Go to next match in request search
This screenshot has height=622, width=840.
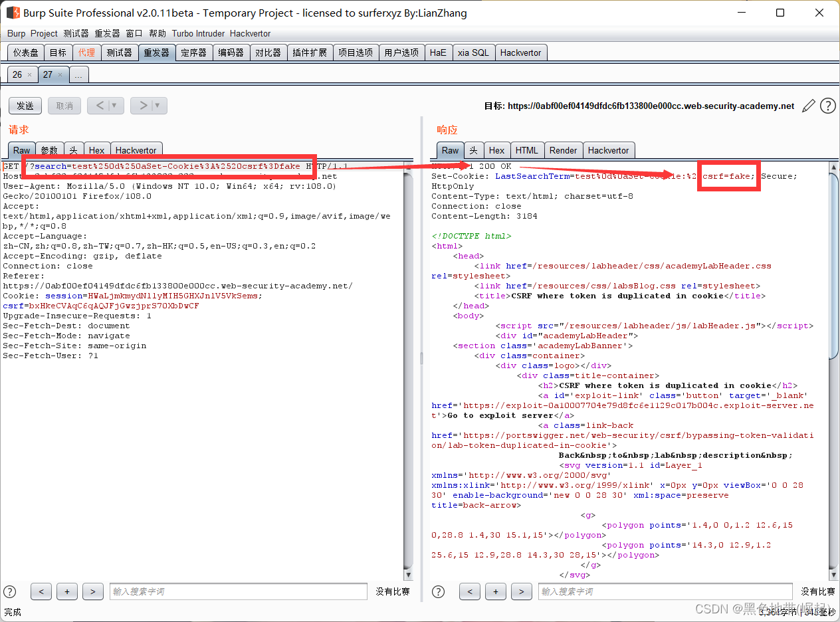pos(93,591)
